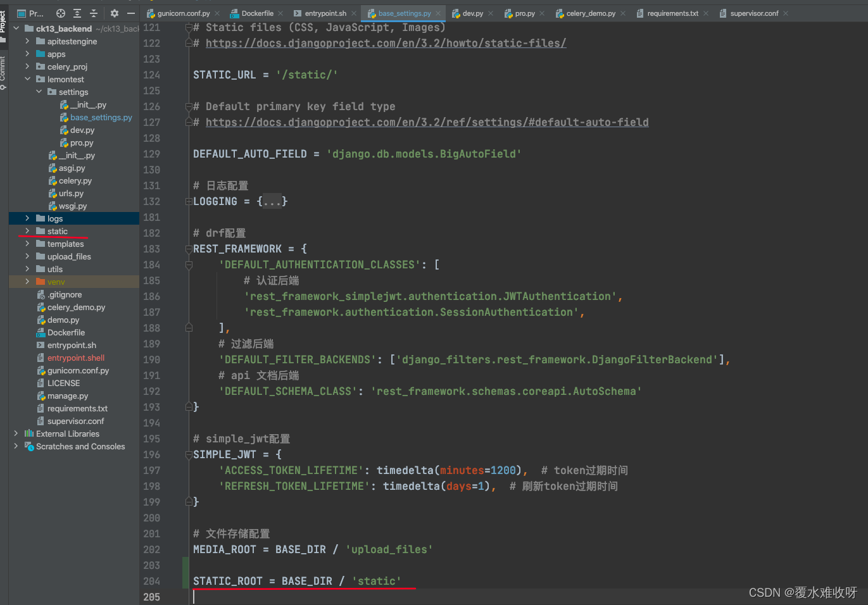Expand the utils folder

coord(27,269)
